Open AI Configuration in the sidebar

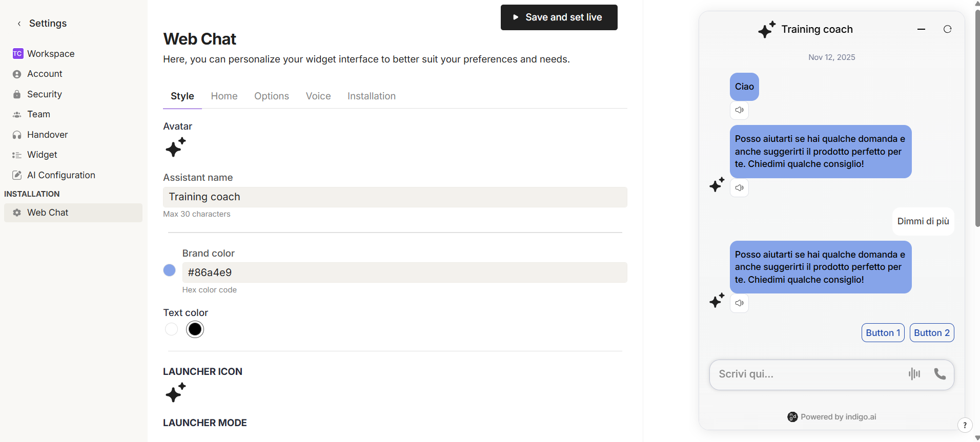point(61,175)
